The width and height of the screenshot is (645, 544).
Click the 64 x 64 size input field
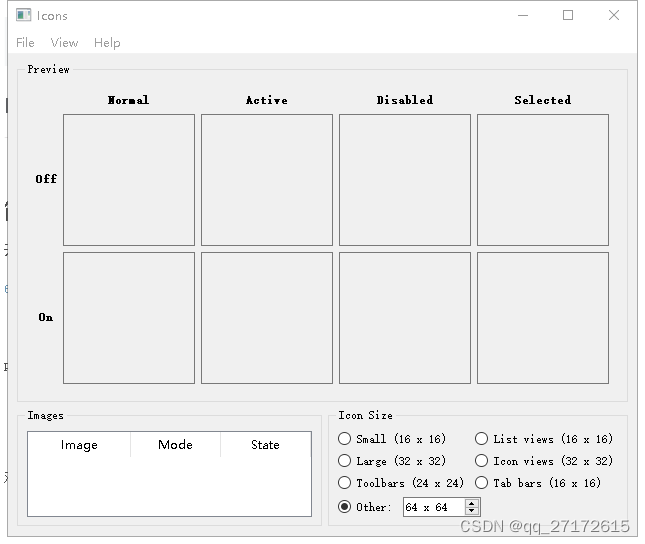point(432,508)
